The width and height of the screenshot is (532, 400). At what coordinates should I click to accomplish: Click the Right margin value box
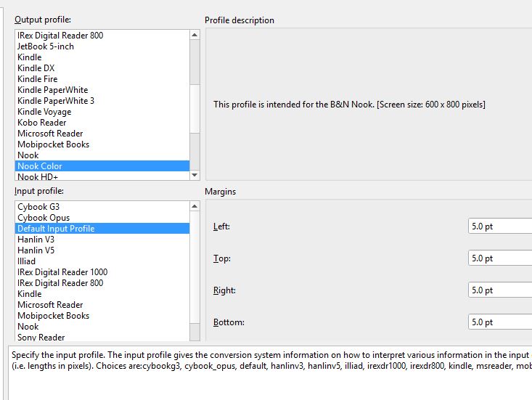[499, 290]
